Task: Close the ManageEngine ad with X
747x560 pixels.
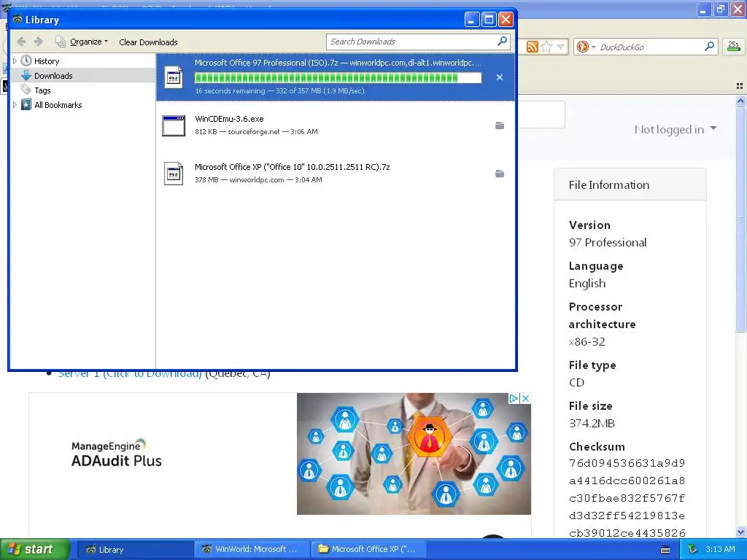Action: pyautogui.click(x=525, y=398)
